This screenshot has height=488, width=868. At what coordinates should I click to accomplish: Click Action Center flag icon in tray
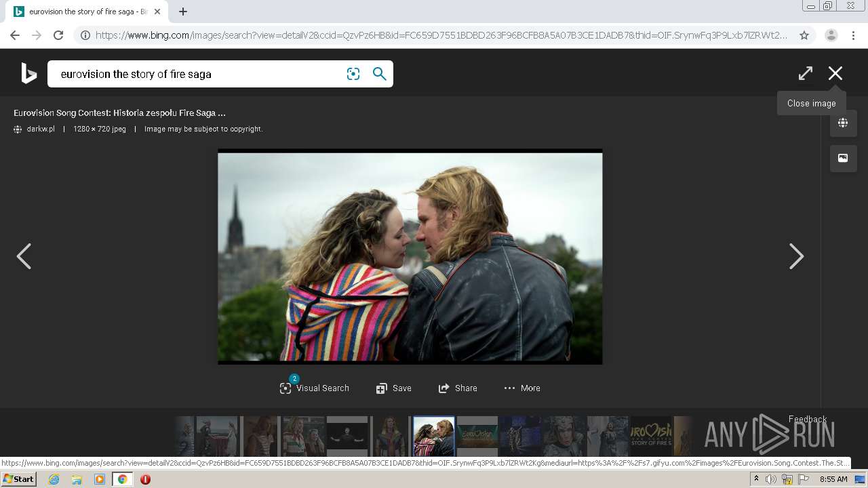804,479
